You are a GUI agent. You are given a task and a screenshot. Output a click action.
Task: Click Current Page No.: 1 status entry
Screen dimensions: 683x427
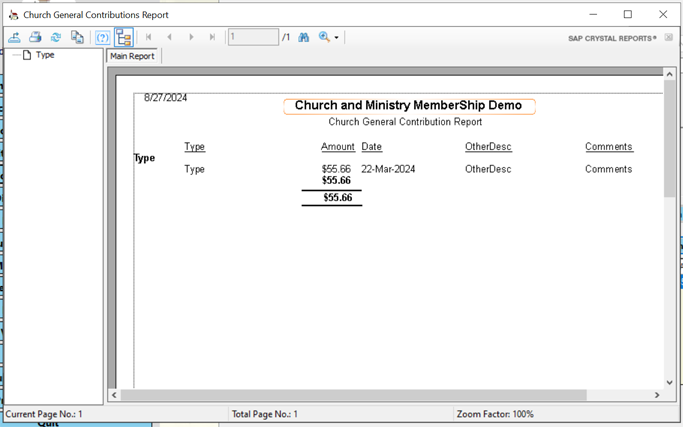(44, 414)
